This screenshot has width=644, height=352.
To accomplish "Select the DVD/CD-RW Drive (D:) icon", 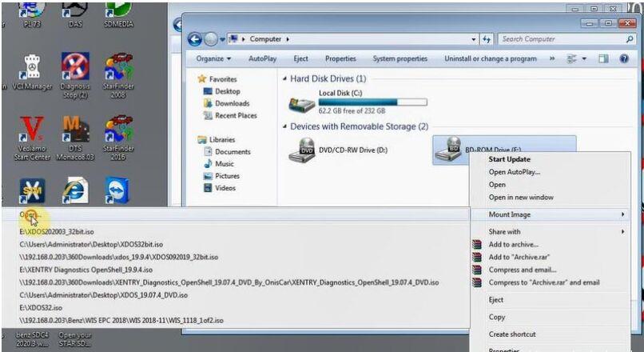I will coord(302,150).
